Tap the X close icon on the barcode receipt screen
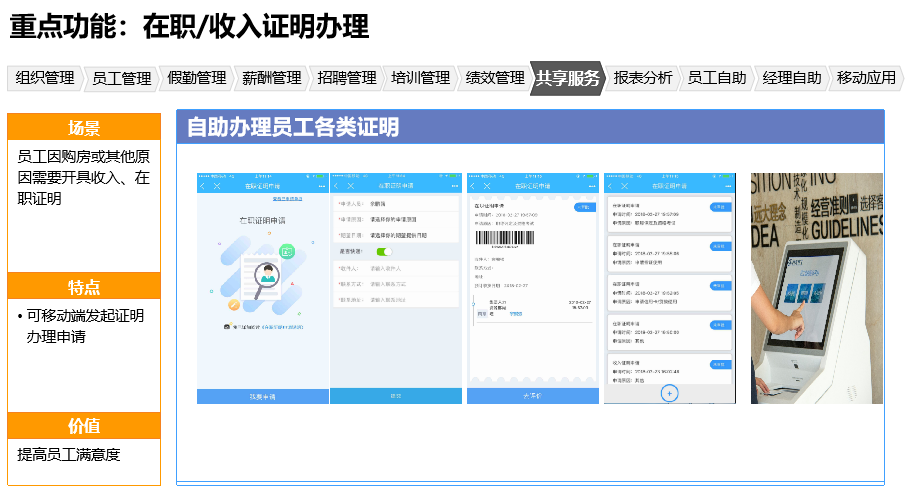905x486 pixels. coord(487,186)
